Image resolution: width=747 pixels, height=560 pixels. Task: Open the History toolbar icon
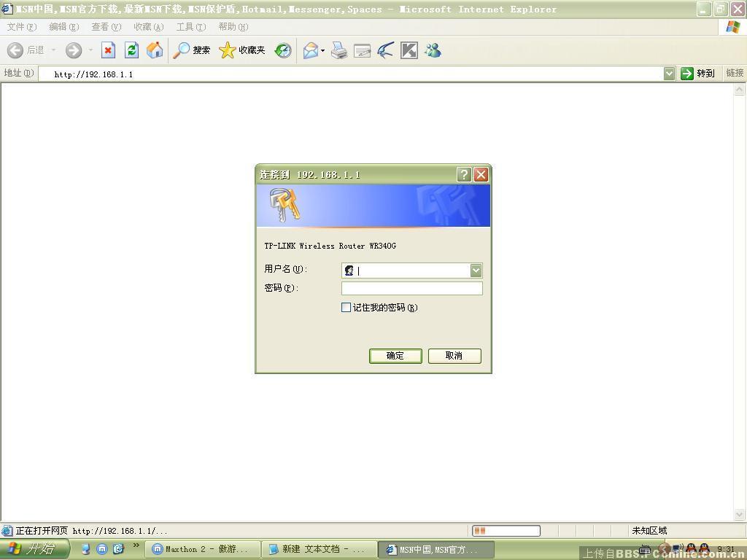[283, 50]
